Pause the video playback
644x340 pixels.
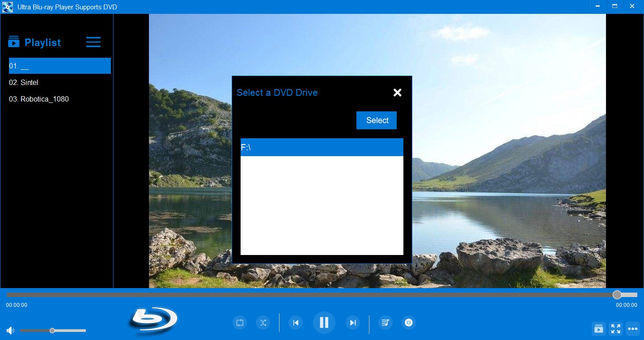click(324, 323)
